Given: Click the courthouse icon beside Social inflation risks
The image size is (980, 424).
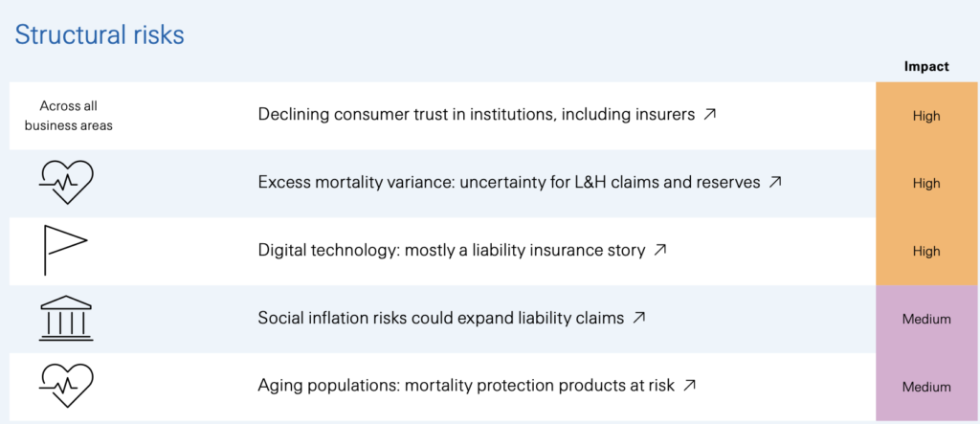Looking at the screenshot, I should pos(66,319).
